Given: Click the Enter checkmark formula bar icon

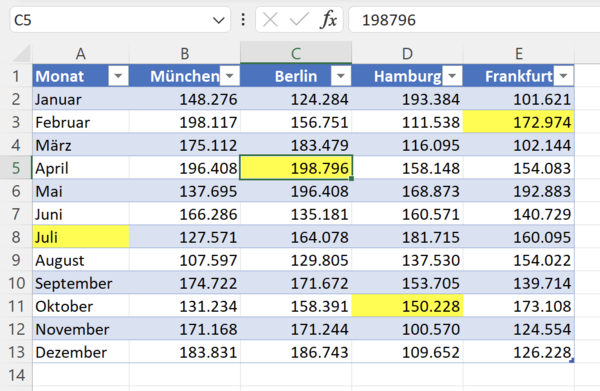Looking at the screenshot, I should (x=299, y=20).
